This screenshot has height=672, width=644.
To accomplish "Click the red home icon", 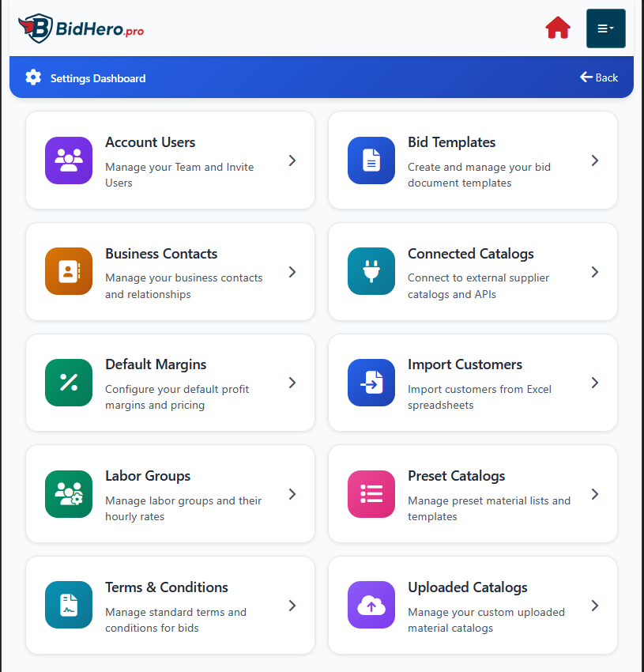I will pos(558,27).
